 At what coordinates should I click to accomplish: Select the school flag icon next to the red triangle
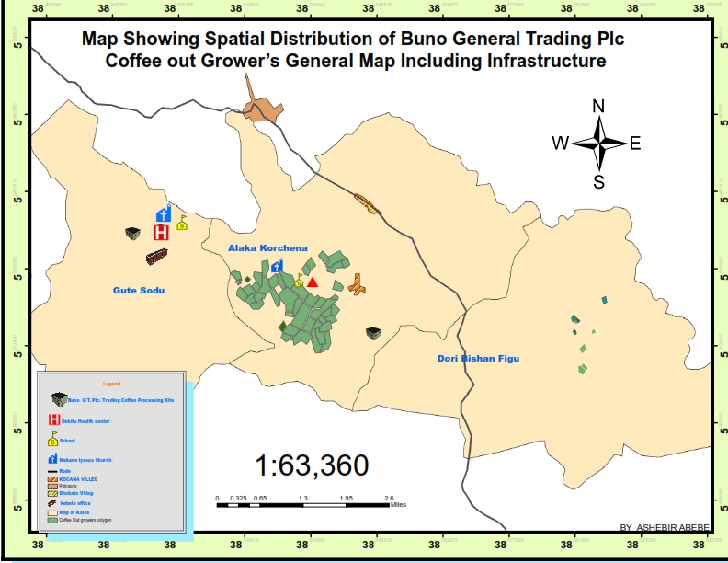[299, 281]
